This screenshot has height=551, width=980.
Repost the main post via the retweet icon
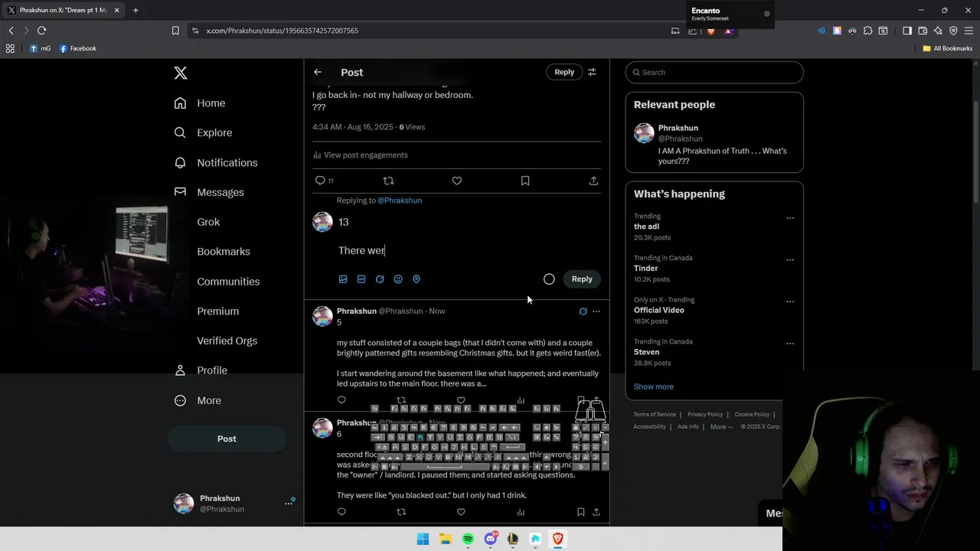(x=388, y=181)
